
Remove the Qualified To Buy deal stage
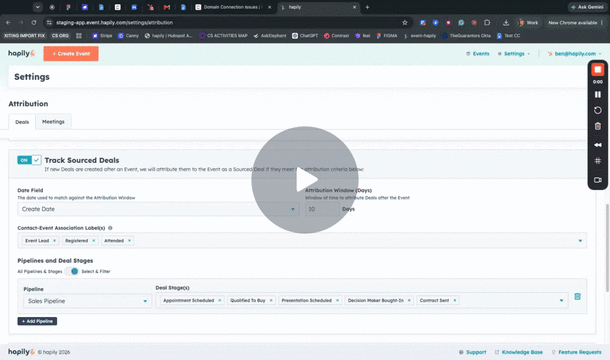click(271, 300)
